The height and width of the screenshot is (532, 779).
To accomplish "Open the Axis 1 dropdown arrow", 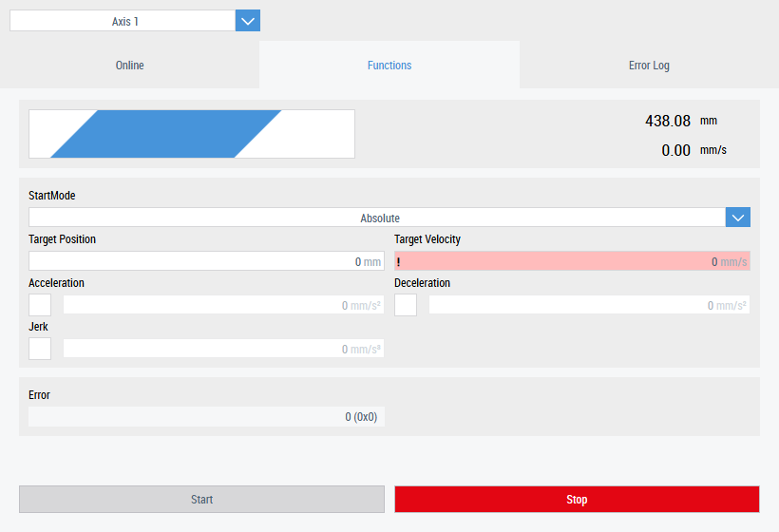I will point(247,21).
